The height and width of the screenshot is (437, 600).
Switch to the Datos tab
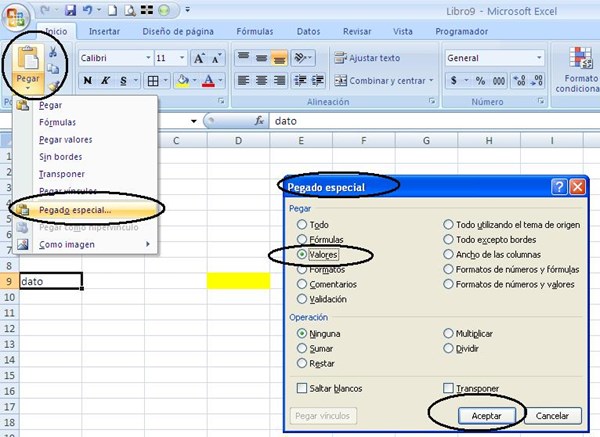coord(308,31)
